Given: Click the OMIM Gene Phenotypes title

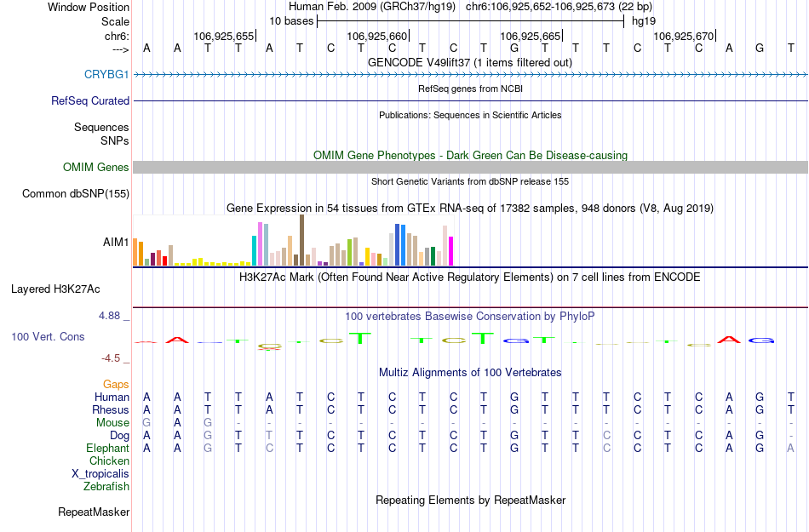Looking at the screenshot, I should point(470,155).
